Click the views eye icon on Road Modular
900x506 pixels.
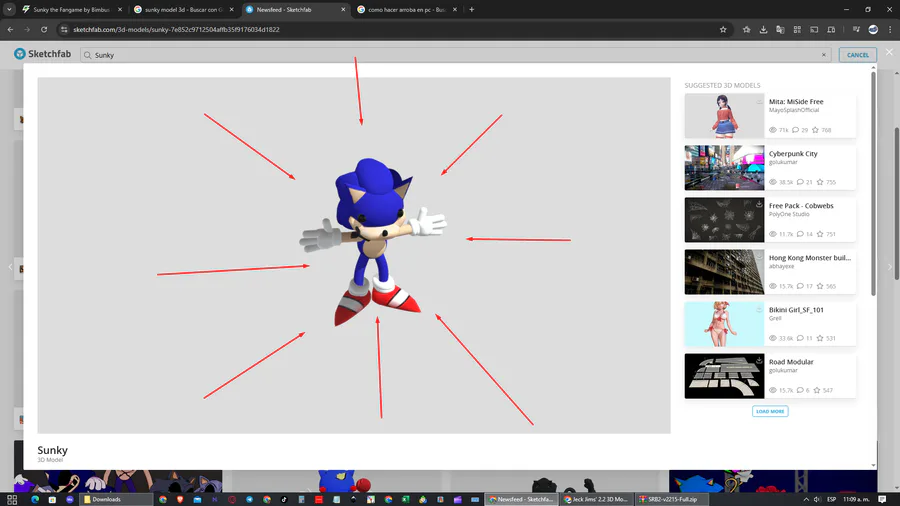[x=773, y=390]
